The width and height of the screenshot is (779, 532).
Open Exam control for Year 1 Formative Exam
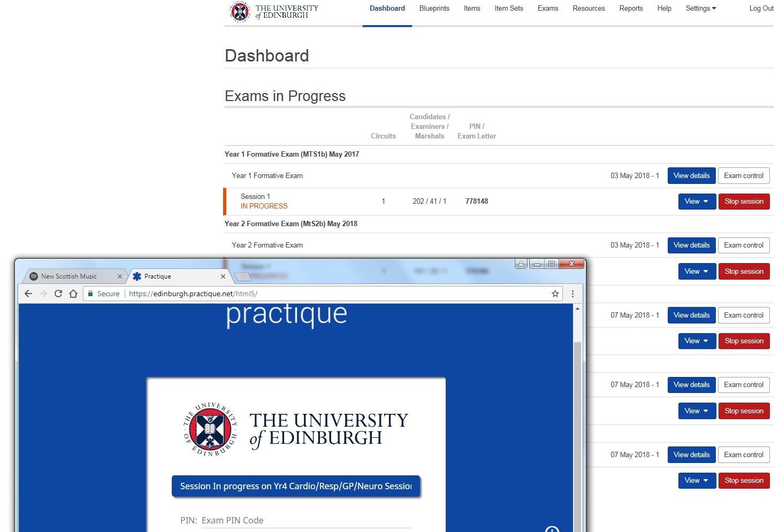pyautogui.click(x=744, y=175)
